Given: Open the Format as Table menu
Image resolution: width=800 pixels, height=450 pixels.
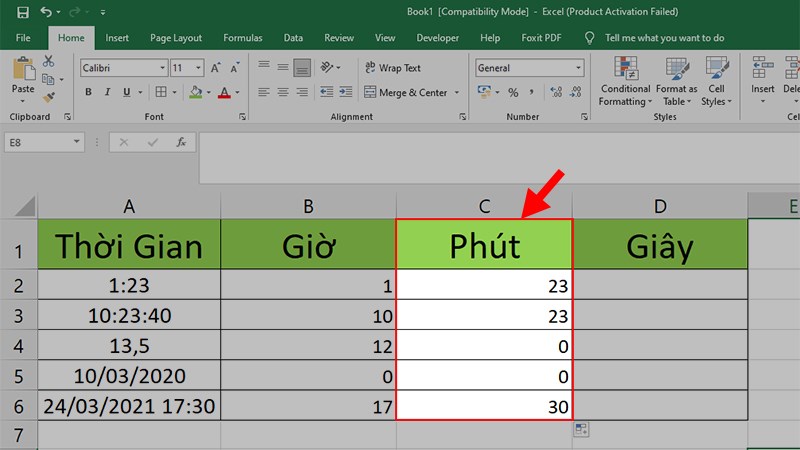Looking at the screenshot, I should coord(677,81).
